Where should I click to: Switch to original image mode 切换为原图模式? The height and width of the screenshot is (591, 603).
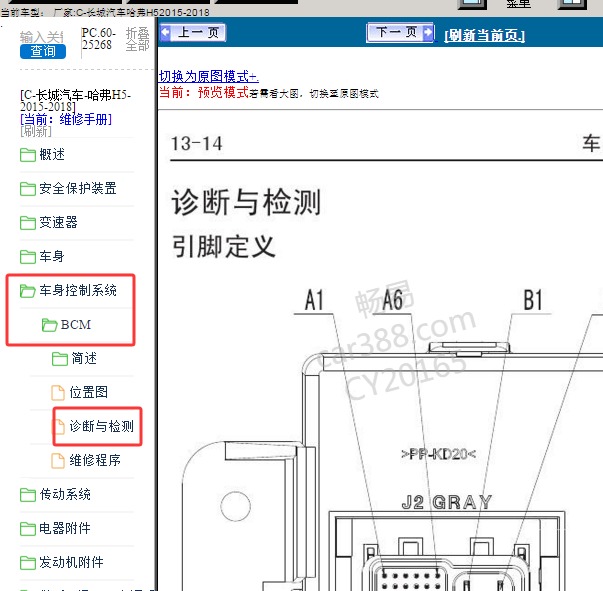208,76
